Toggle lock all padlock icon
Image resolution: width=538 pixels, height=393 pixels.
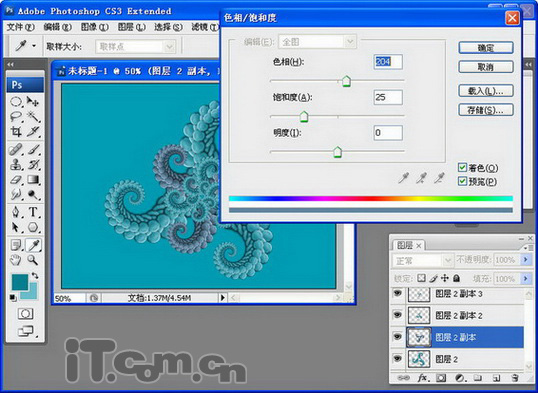click(x=456, y=278)
